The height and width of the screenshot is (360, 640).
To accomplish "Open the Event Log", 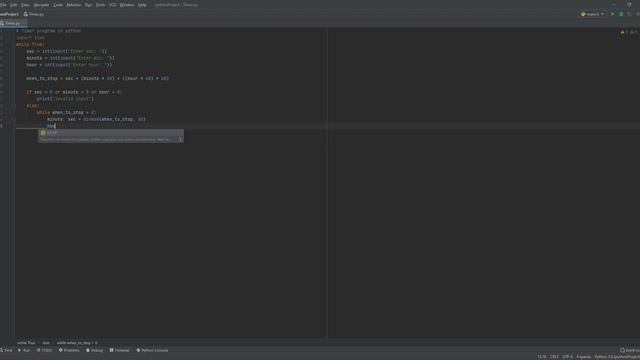I will pyautogui.click(x=630, y=350).
